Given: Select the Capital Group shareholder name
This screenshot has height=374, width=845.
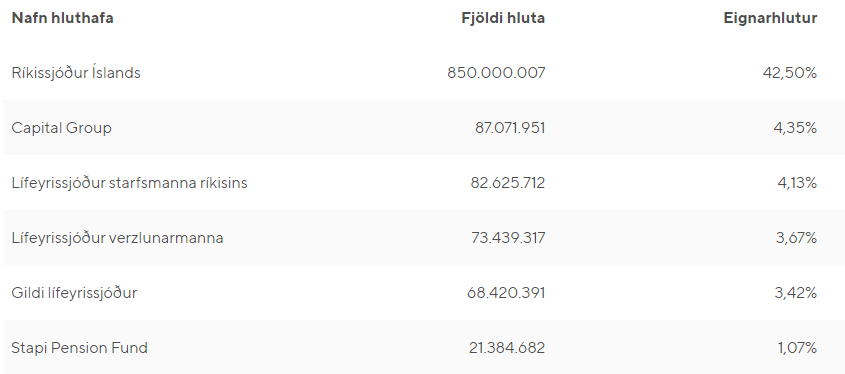Looking at the screenshot, I should (61, 128).
